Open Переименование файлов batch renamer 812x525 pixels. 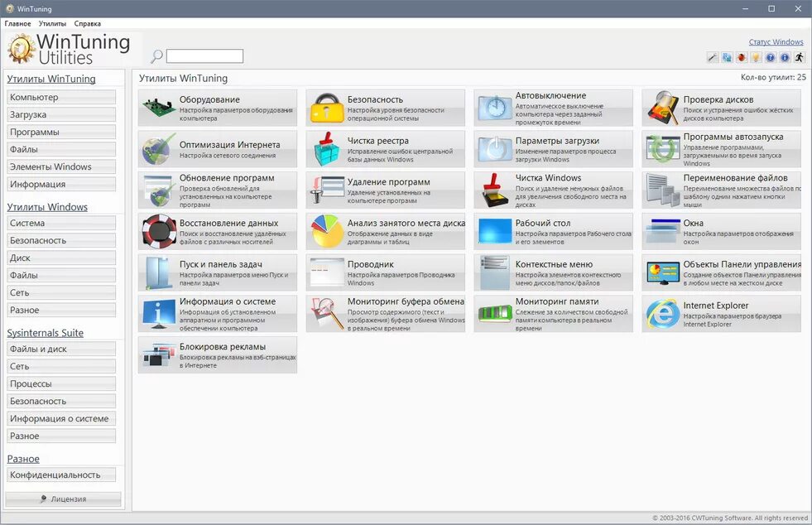point(722,190)
